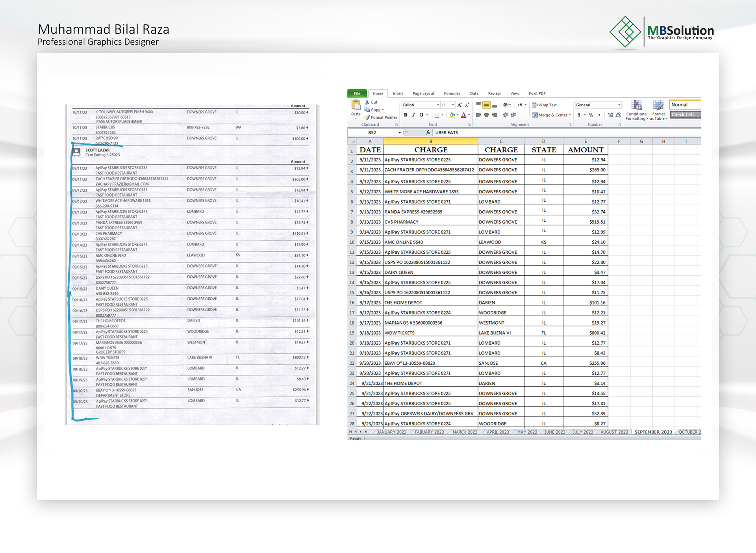Open the AUGUST 2023 sheet tab
Image resolution: width=756 pixels, height=553 pixels.
614,432
